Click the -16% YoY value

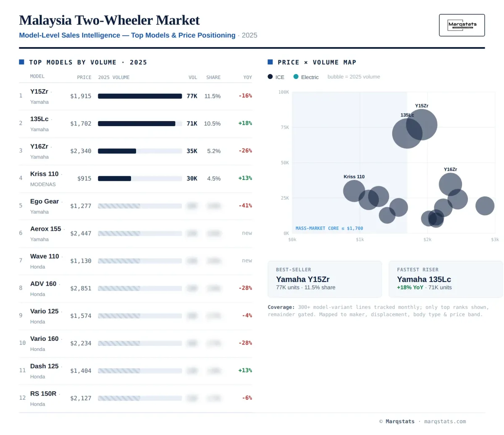[245, 96]
